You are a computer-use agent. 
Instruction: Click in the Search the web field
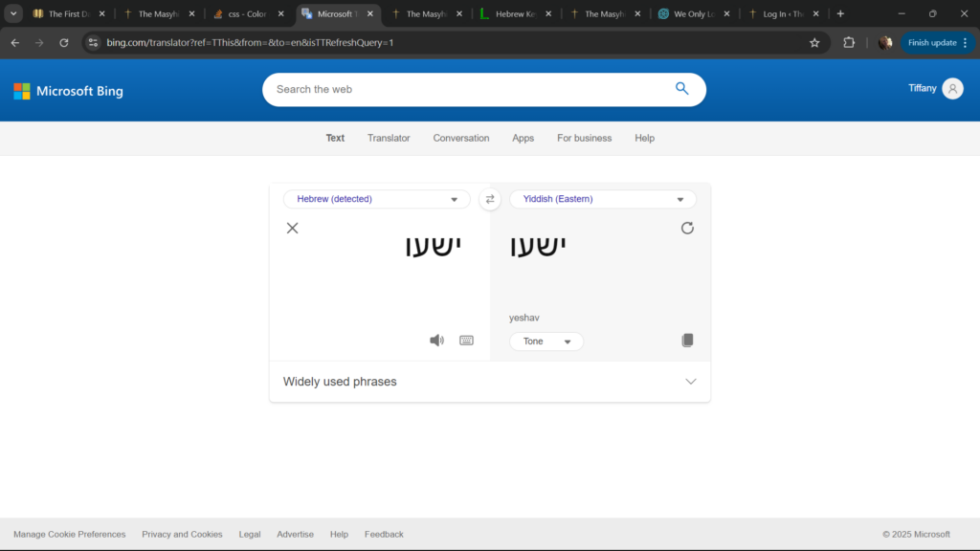tap(469, 89)
